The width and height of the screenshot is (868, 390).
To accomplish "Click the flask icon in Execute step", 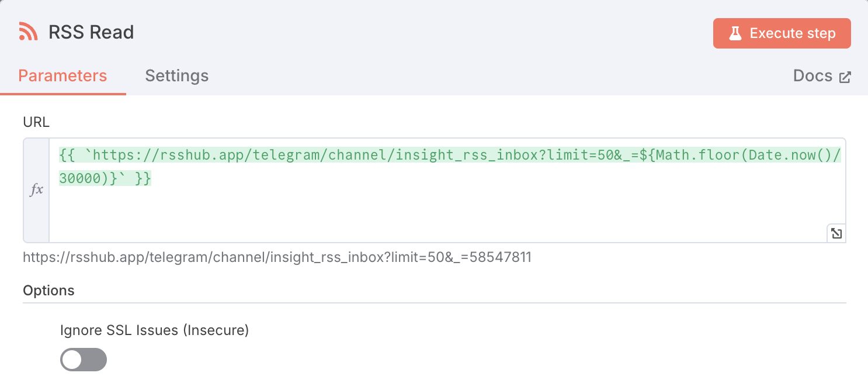I will click(735, 34).
